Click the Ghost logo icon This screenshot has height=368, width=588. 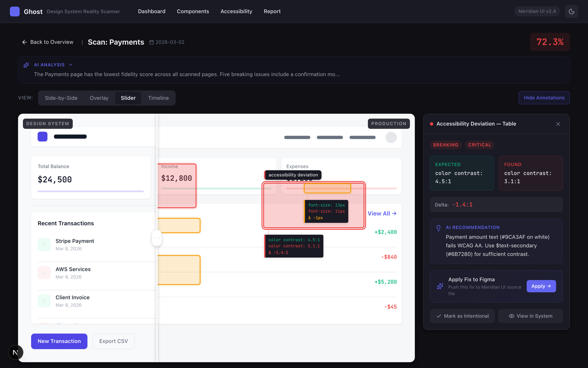[x=15, y=11]
